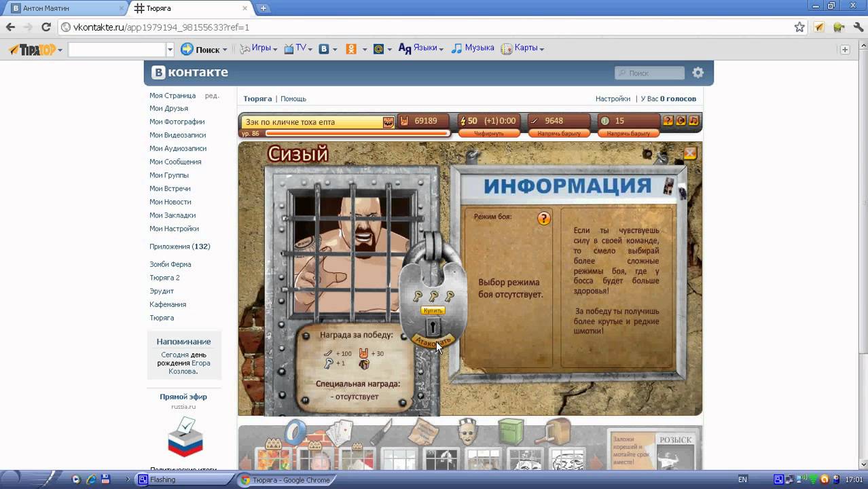Click the address bar URL

point(161,28)
